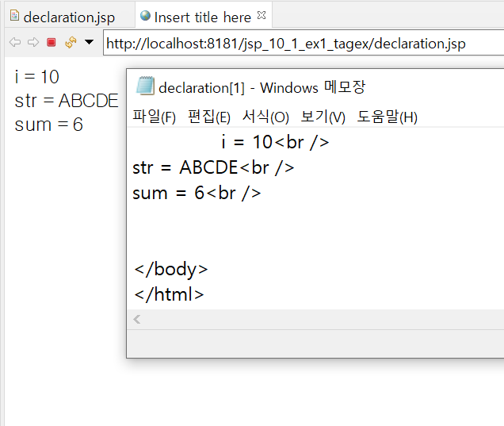Stop page loading with red stop icon
Image resolution: width=504 pixels, height=426 pixels.
(51, 42)
